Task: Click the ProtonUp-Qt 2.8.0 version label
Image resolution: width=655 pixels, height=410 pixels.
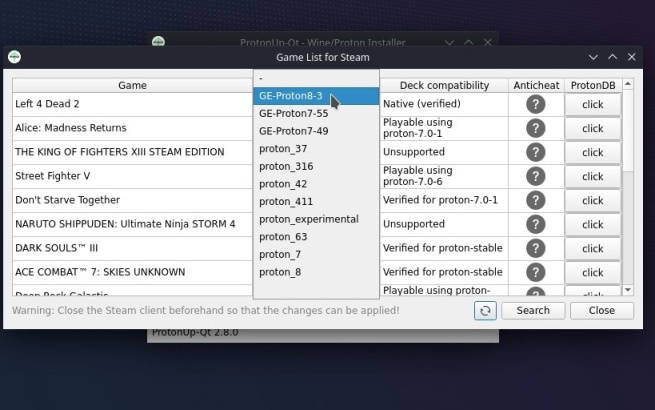Action: point(195,333)
